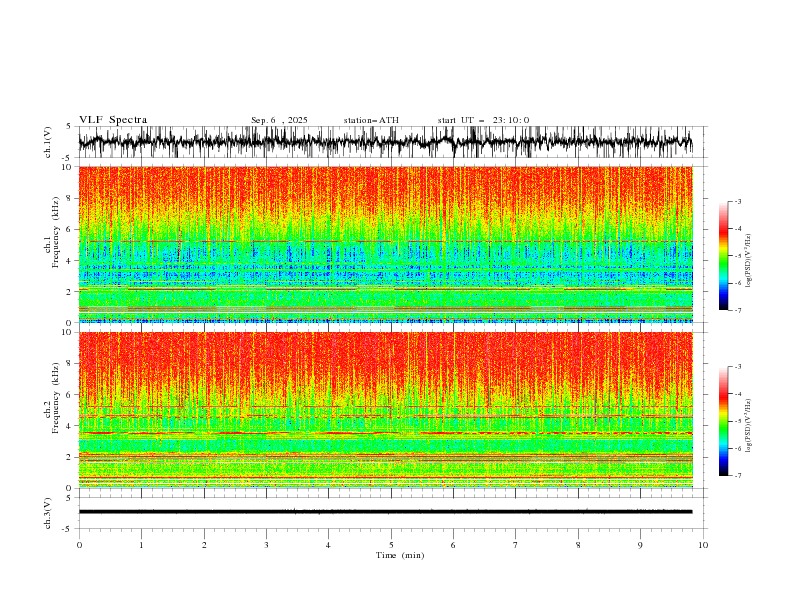Click the ch.3(V) axis label
The width and height of the screenshot is (792, 612).
48,513
